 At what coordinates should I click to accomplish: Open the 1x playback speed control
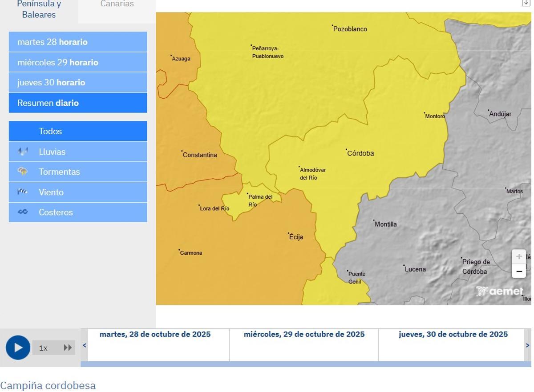pyautogui.click(x=43, y=348)
